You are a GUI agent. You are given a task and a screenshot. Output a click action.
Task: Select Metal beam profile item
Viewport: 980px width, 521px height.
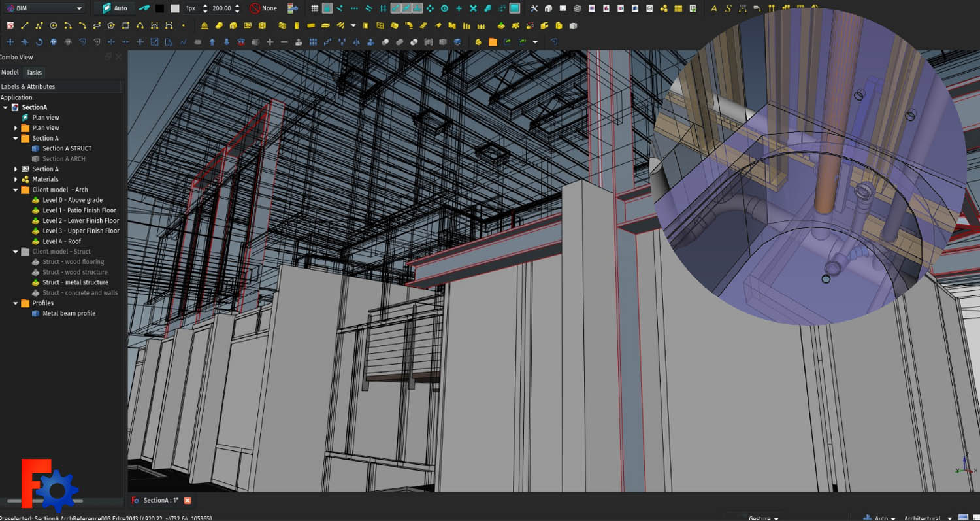click(69, 314)
